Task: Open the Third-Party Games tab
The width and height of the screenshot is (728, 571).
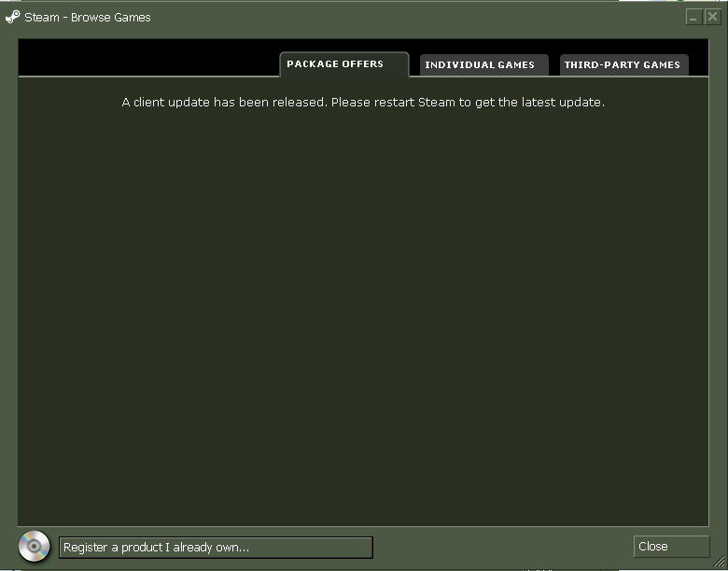Action: (x=623, y=65)
